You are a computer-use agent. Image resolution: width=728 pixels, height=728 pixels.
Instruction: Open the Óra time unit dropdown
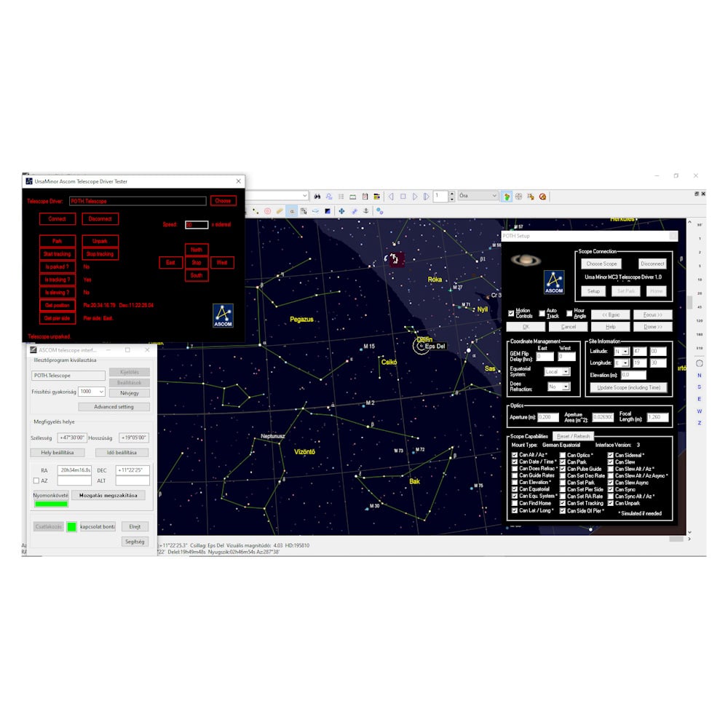pyautogui.click(x=478, y=196)
